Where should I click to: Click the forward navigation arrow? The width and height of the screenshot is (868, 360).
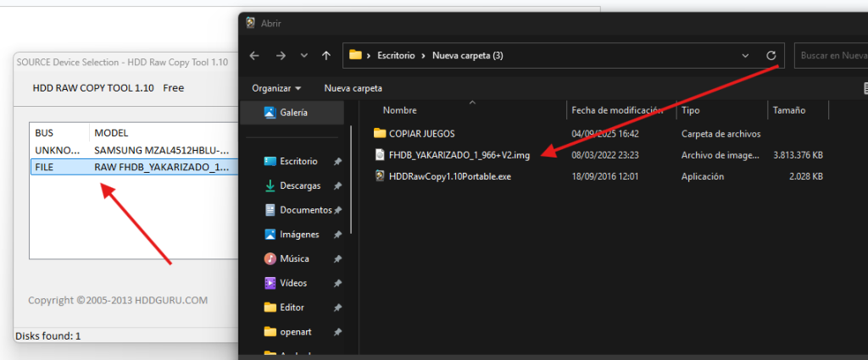pyautogui.click(x=281, y=56)
